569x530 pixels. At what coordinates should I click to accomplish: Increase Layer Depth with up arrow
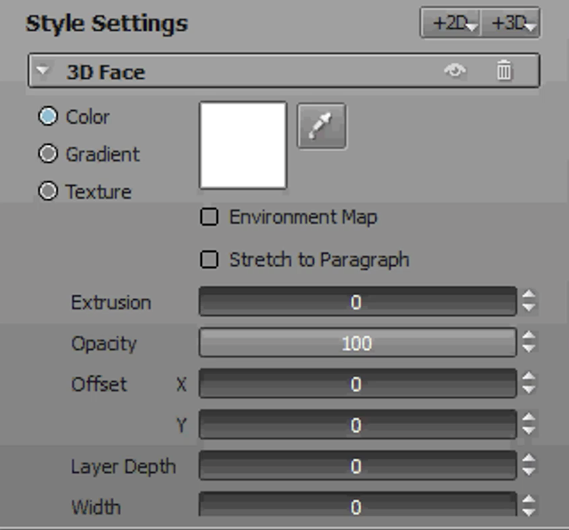pos(528,459)
